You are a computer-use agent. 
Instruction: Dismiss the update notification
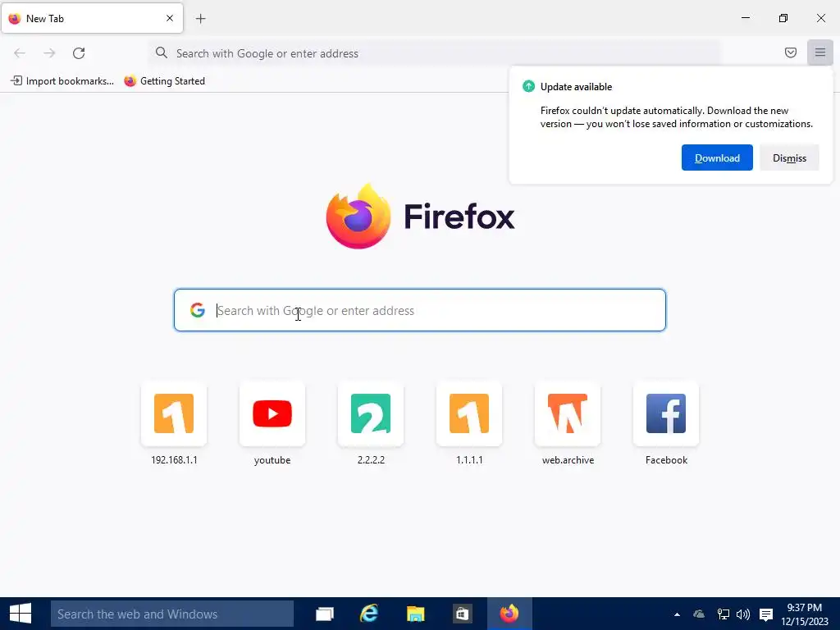coord(789,157)
